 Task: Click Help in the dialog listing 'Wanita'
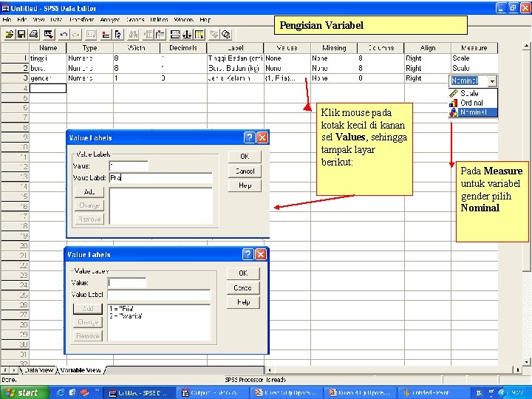(x=243, y=302)
